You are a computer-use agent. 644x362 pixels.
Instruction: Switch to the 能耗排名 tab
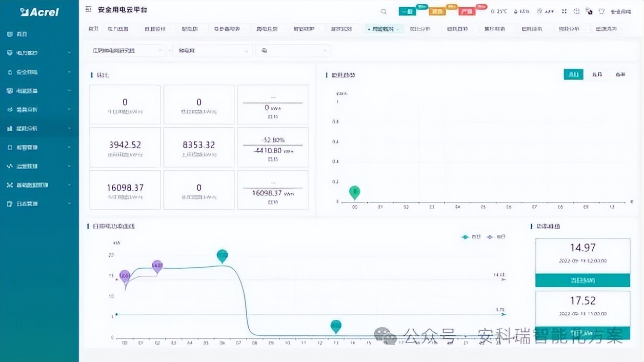tap(532, 29)
